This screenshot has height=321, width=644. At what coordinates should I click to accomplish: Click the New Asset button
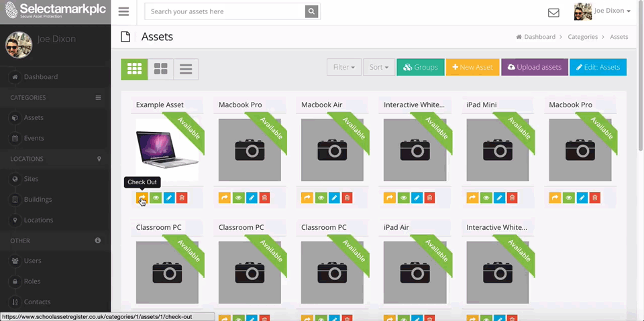coord(473,67)
